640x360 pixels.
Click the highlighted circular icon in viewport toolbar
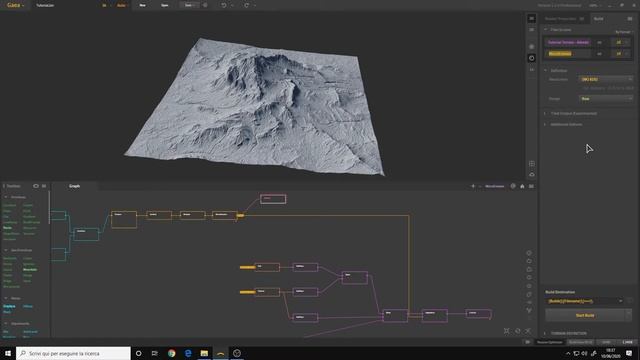coord(531,58)
